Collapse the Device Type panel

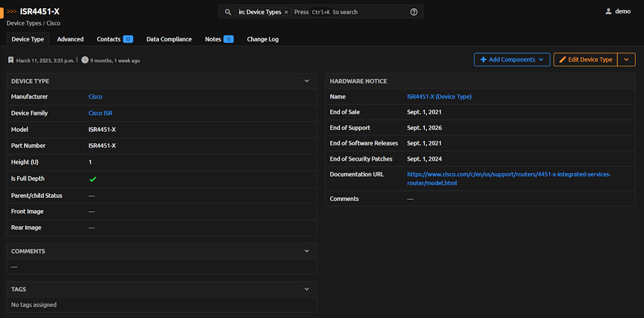[x=307, y=81]
